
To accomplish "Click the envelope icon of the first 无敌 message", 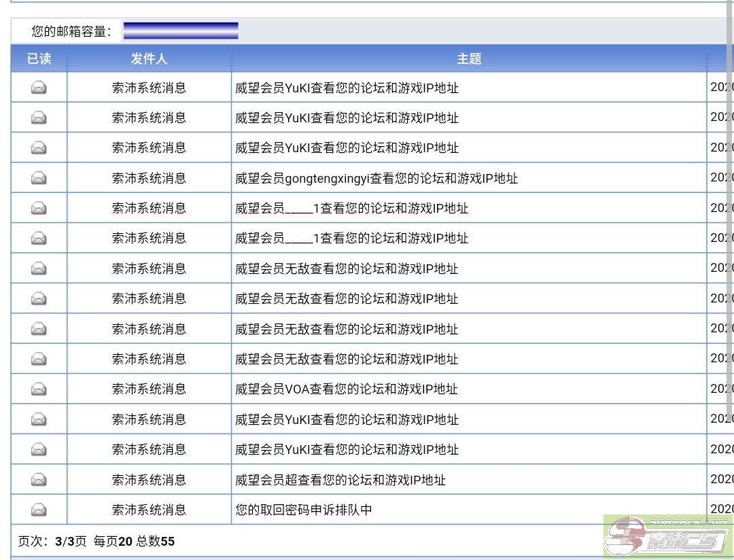I will pos(39,268).
